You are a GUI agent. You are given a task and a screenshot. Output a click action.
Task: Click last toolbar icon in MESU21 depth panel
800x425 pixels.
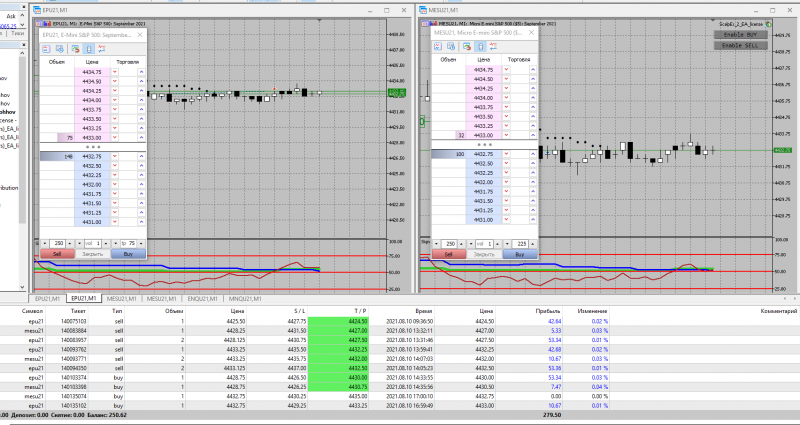492,47
